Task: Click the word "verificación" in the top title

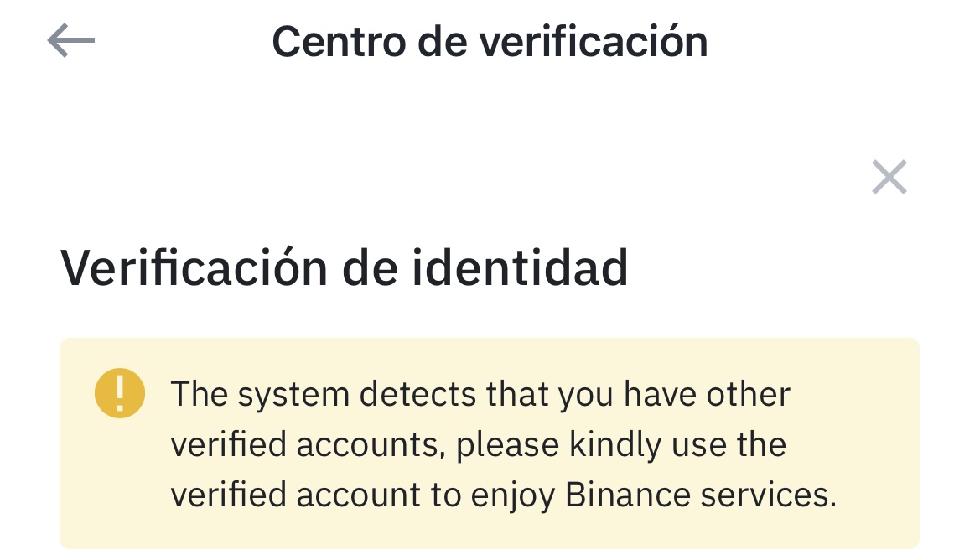Action: pyautogui.click(x=594, y=42)
